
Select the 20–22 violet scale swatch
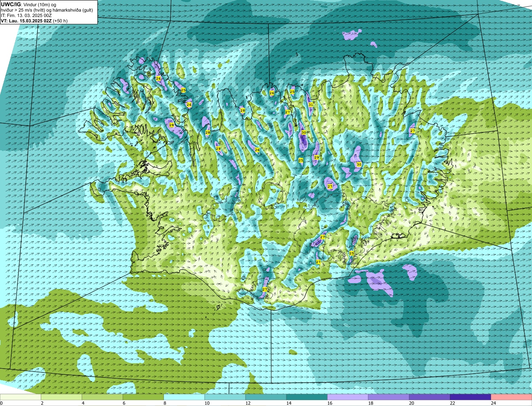coord(430,397)
